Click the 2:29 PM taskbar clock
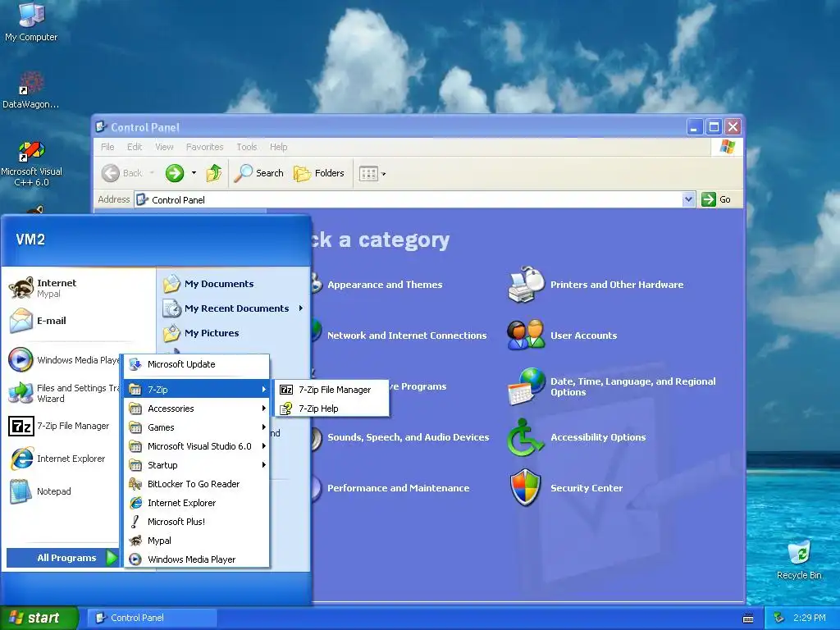 coord(809,618)
